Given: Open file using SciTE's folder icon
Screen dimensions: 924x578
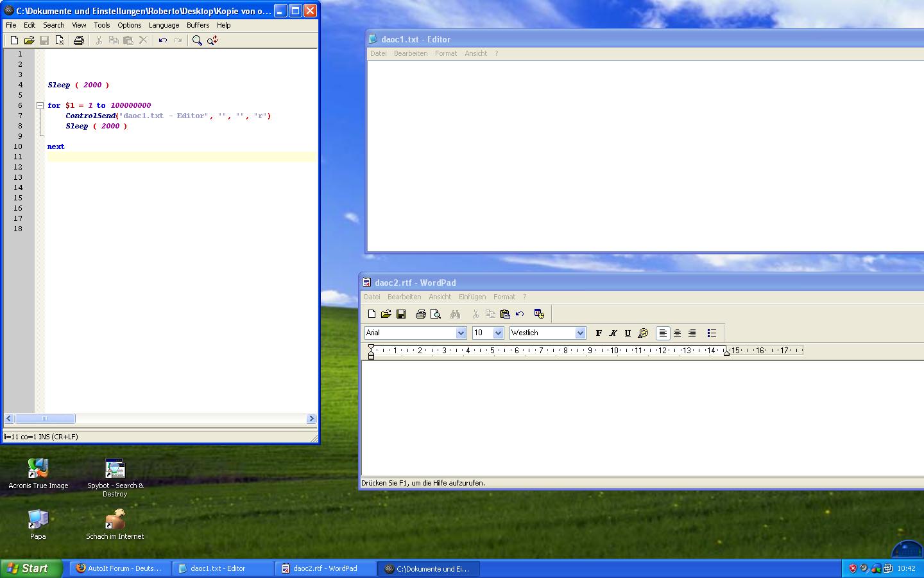Looking at the screenshot, I should coord(29,40).
